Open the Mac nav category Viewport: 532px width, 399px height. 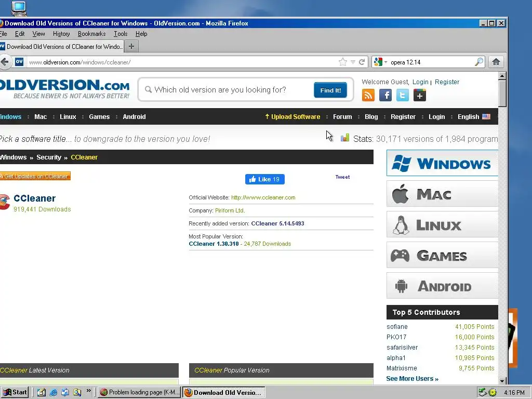[41, 116]
